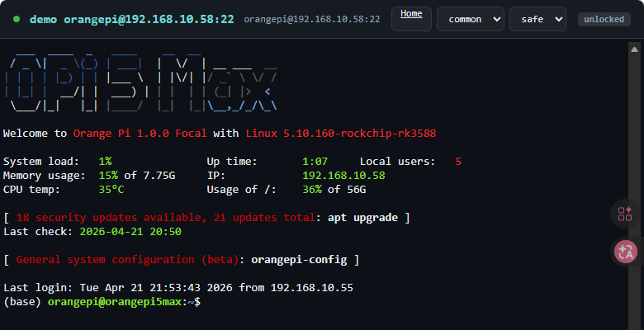This screenshot has height=330, width=644.
Task: Click the 'of 7.75G' memory total text
Action: click(x=149, y=175)
